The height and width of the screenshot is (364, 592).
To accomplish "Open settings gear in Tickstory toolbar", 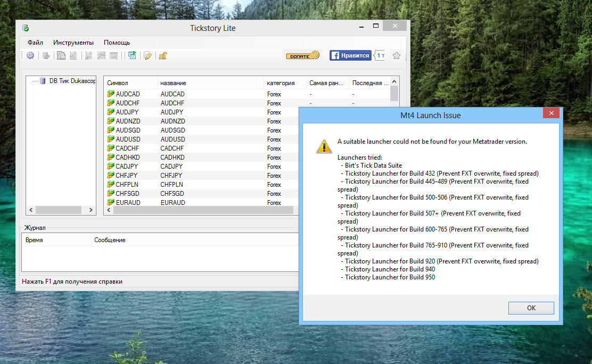I will (30, 55).
